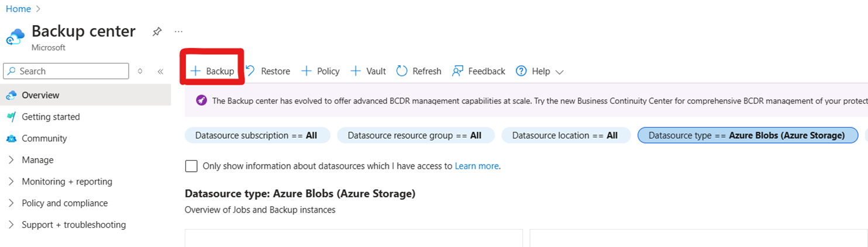Enable only show accessible datasources checkbox
Image resolution: width=868 pixels, height=247 pixels.
[x=191, y=166]
